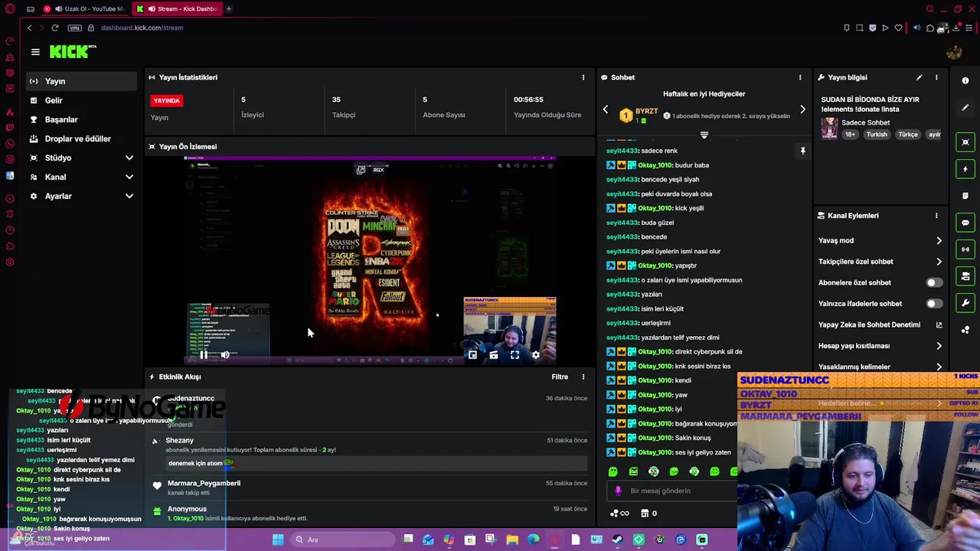Switch to Uzak Ol YouTube browser tab
The height and width of the screenshot is (551, 980).
click(x=84, y=9)
